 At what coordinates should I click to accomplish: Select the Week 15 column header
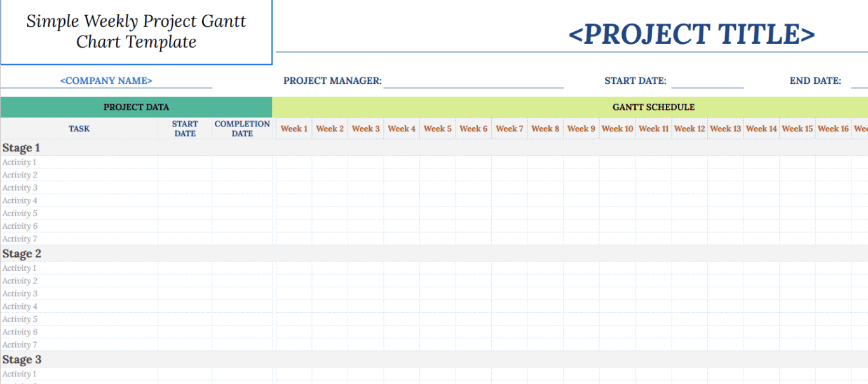tap(797, 128)
